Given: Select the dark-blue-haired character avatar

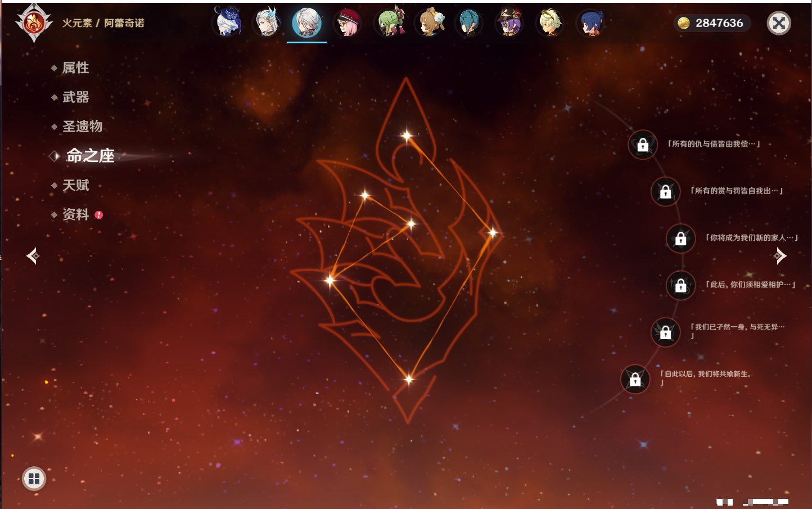Looking at the screenshot, I should [590, 22].
